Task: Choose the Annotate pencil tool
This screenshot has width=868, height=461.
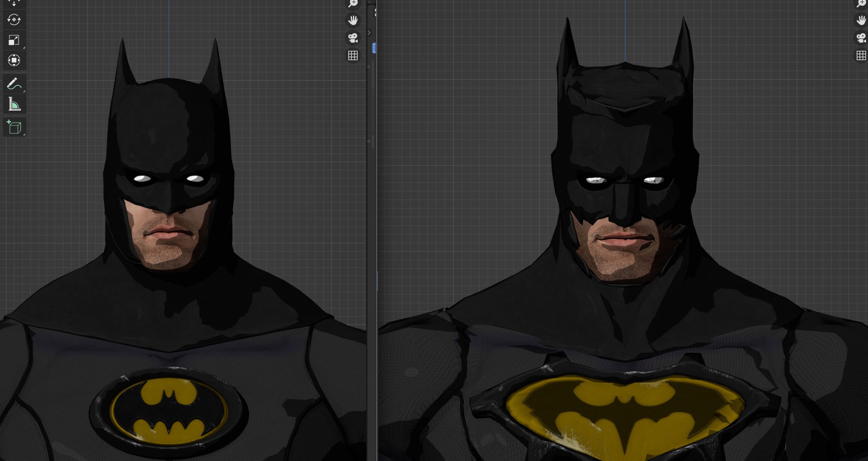Action: 14,84
